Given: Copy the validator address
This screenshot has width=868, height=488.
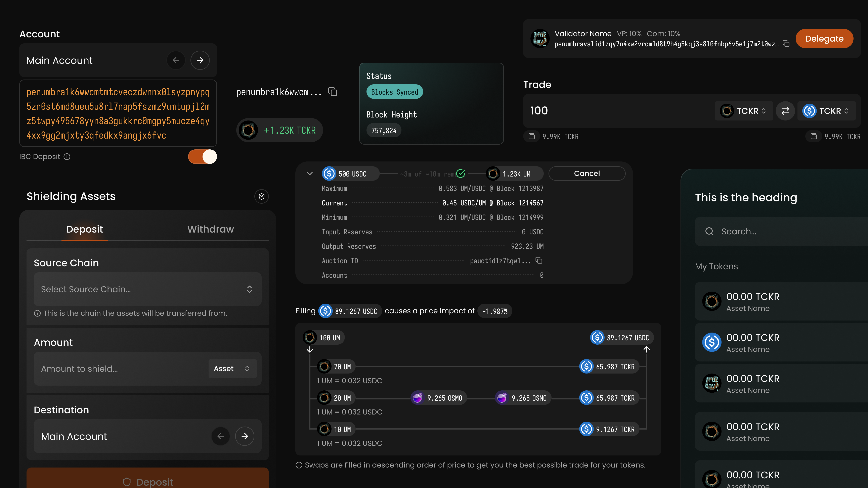Looking at the screenshot, I should [x=786, y=44].
